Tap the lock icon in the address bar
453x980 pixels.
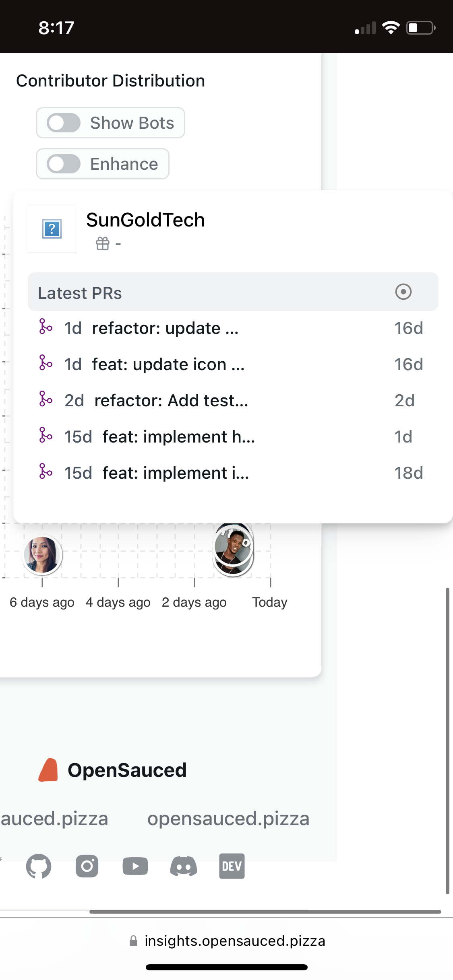pyautogui.click(x=133, y=941)
